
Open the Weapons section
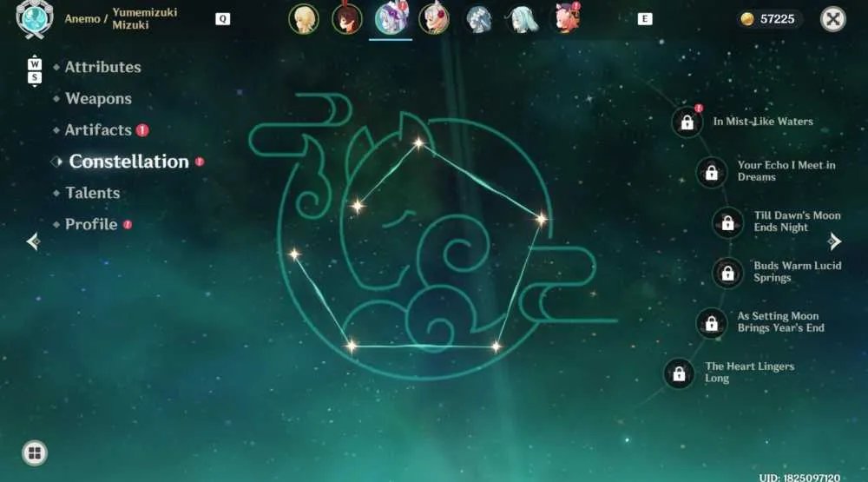[98, 99]
